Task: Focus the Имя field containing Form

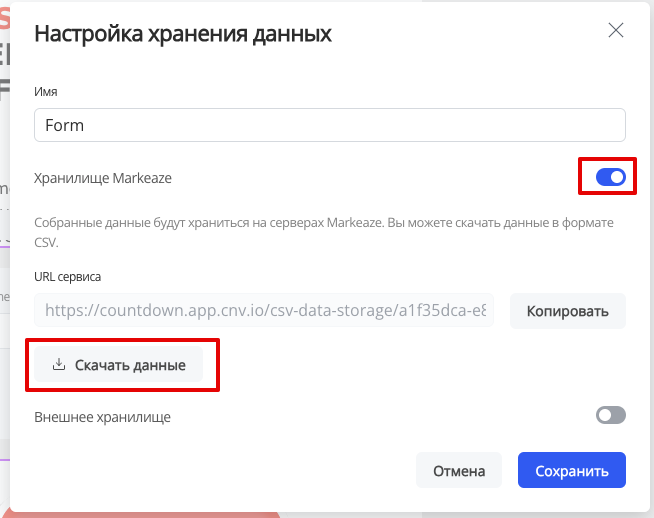Action: tap(330, 125)
